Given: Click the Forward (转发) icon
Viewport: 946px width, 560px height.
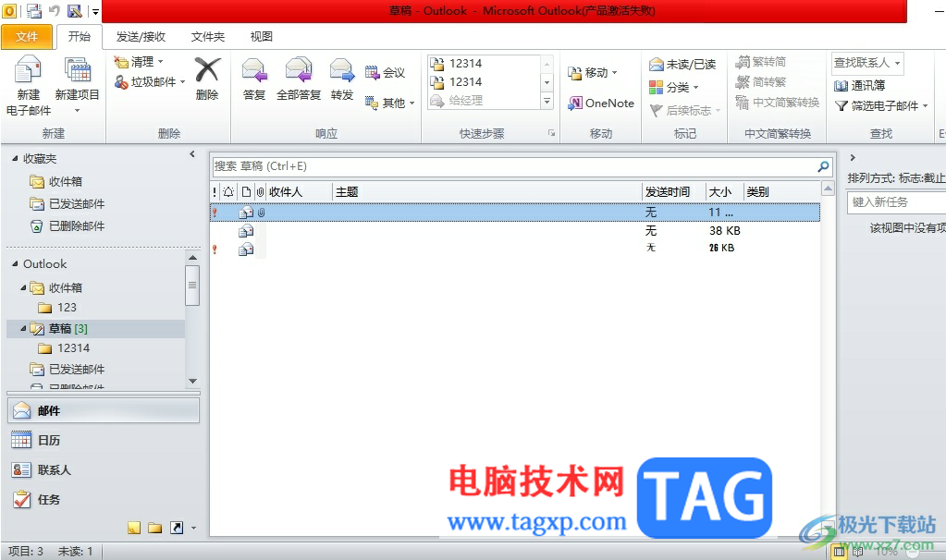Looking at the screenshot, I should coord(342,70).
